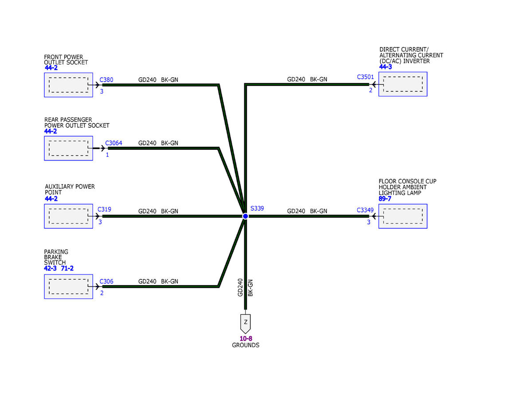
Task: Follow the 89-7 ambient lighting lamp reference
Action: (385, 199)
